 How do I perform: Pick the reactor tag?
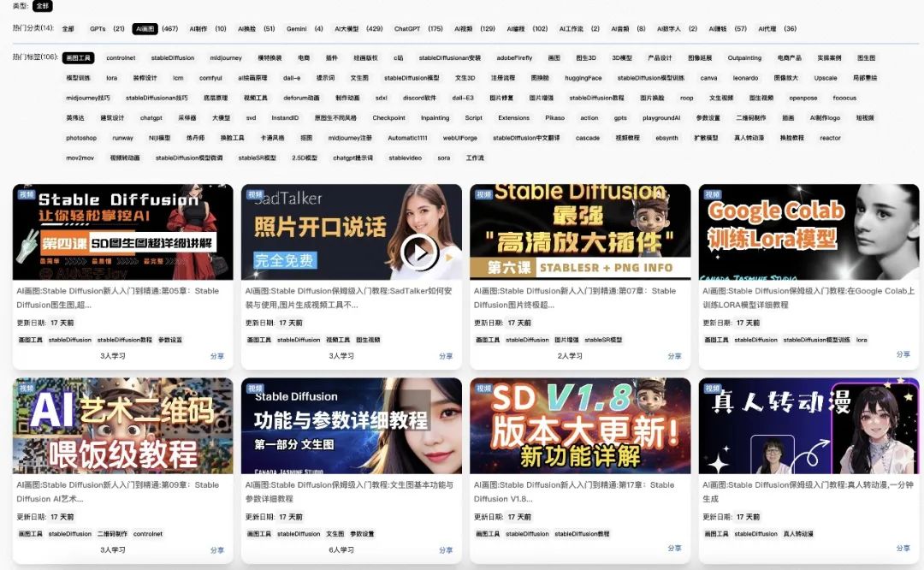click(830, 138)
